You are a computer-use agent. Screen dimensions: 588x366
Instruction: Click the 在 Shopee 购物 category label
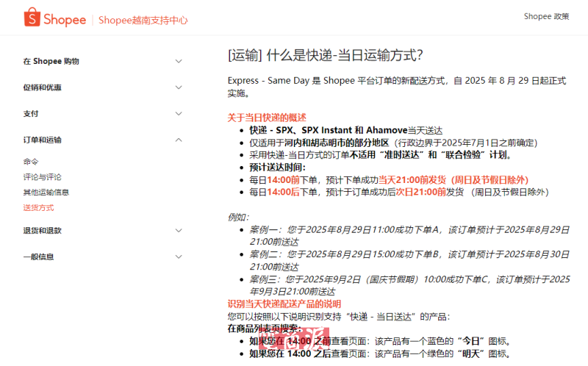[51, 62]
